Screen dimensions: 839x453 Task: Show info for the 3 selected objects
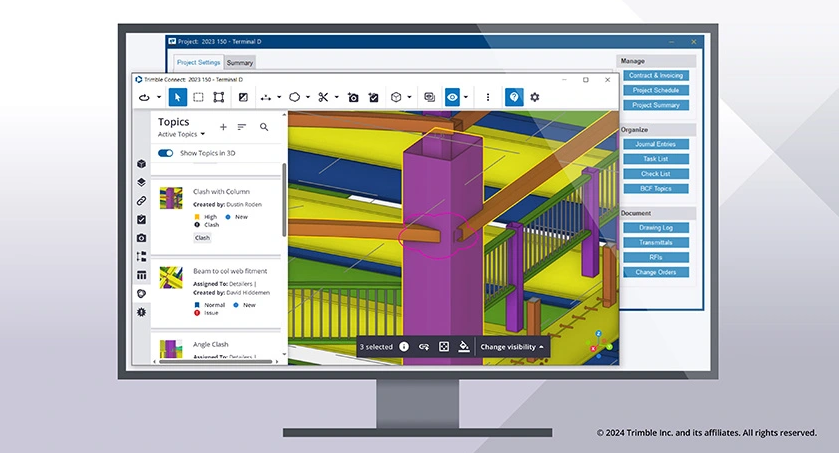[404, 347]
